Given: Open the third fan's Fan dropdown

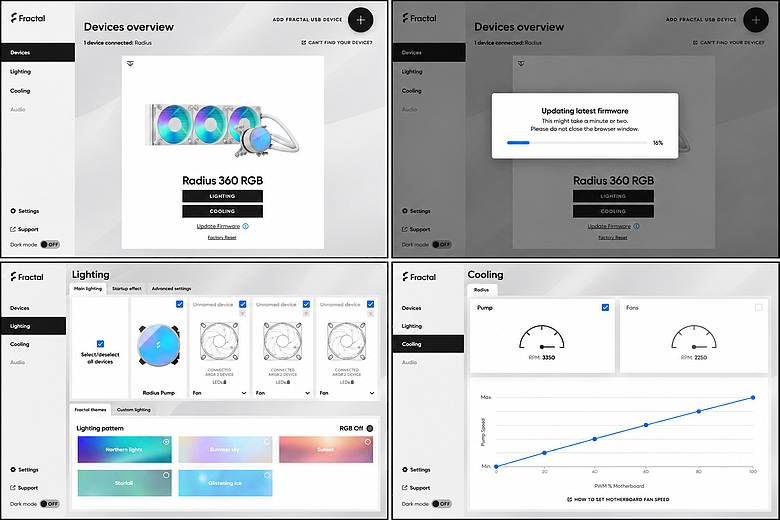Looking at the screenshot, I should 347,393.
